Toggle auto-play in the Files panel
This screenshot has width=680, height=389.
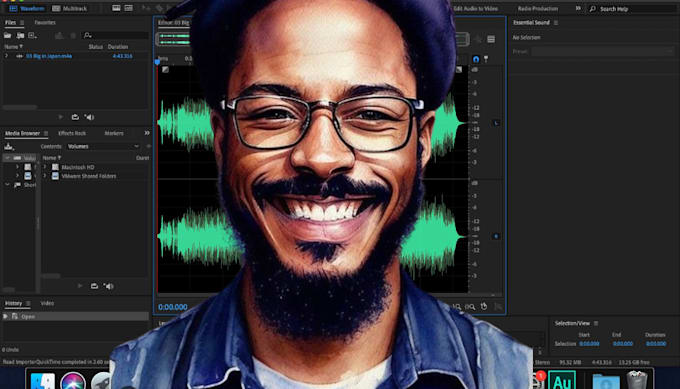pyautogui.click(x=89, y=117)
